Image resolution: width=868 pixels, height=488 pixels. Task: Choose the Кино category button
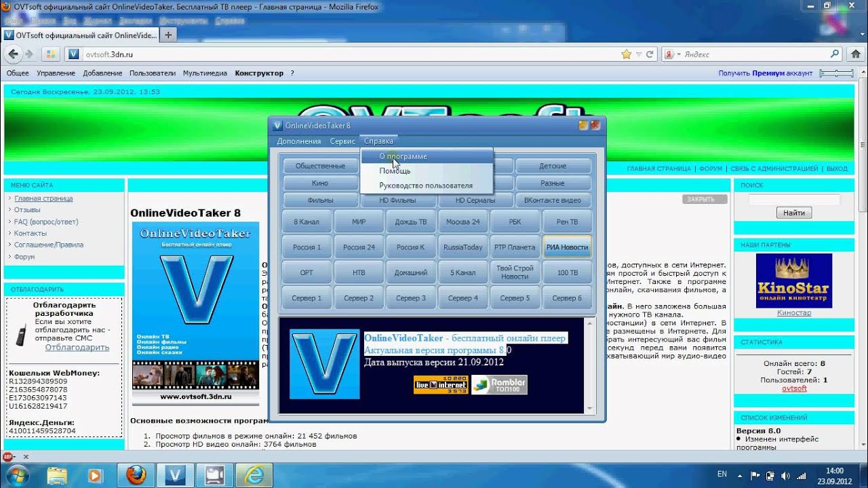320,183
